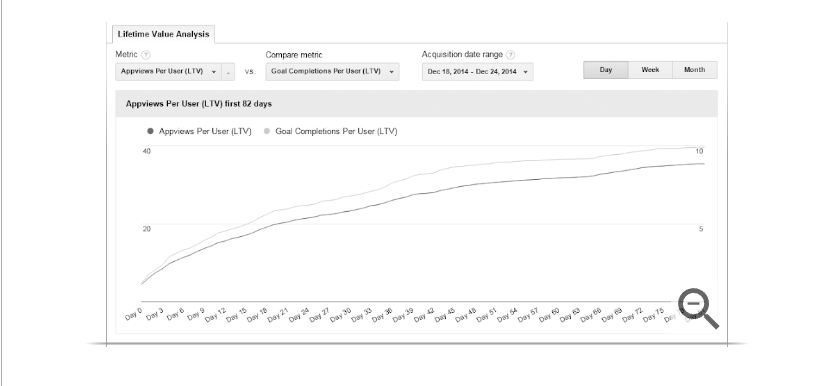Click the Metric help question mark icon
832x386 pixels.
pos(146,55)
